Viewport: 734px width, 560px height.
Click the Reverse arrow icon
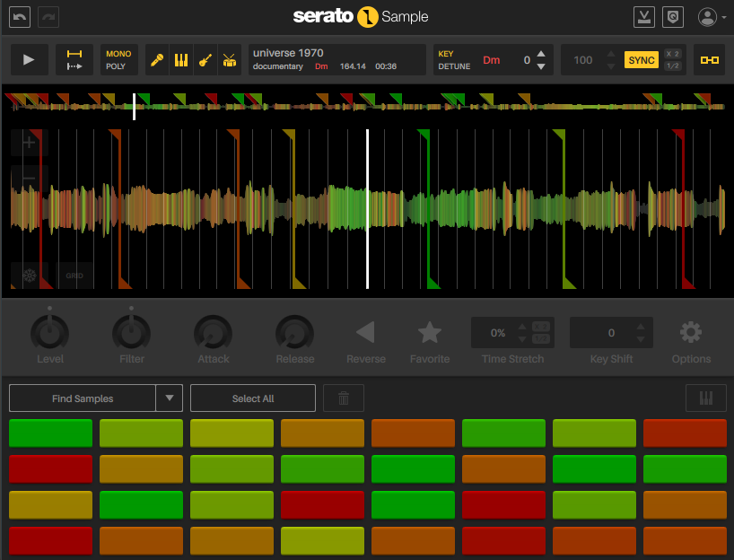365,333
